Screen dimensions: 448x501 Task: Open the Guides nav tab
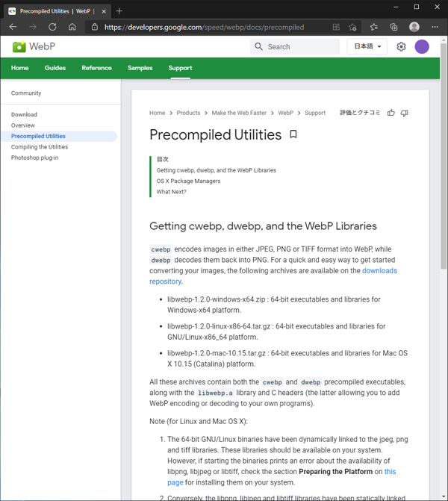(x=55, y=68)
